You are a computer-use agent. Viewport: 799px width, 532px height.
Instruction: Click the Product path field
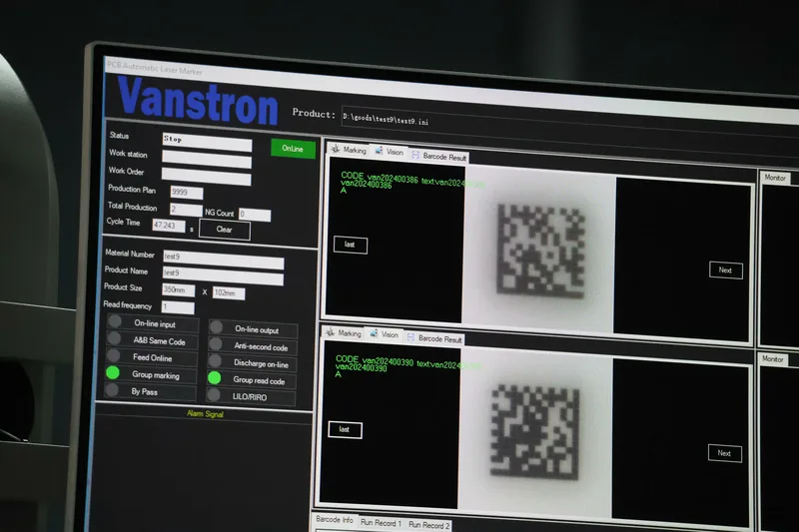pos(569,126)
